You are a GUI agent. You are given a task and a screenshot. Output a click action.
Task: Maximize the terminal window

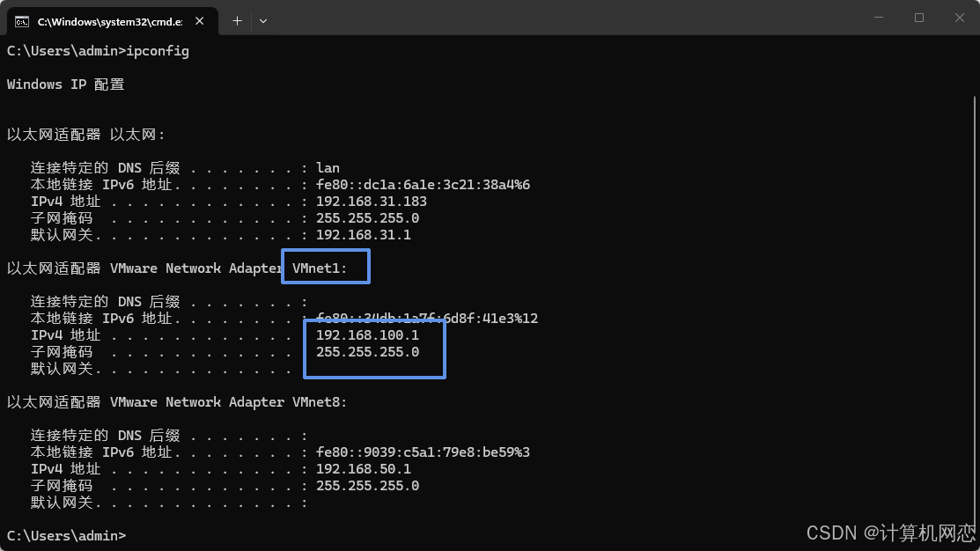click(x=918, y=18)
